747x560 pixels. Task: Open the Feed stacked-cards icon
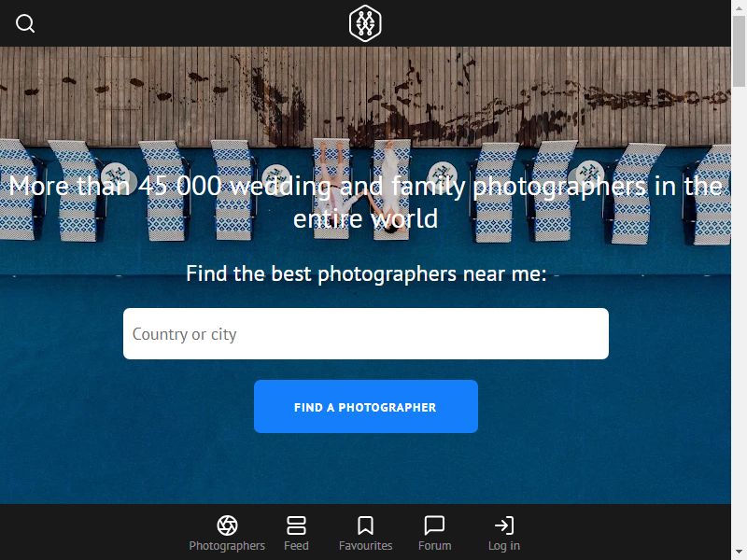296,525
